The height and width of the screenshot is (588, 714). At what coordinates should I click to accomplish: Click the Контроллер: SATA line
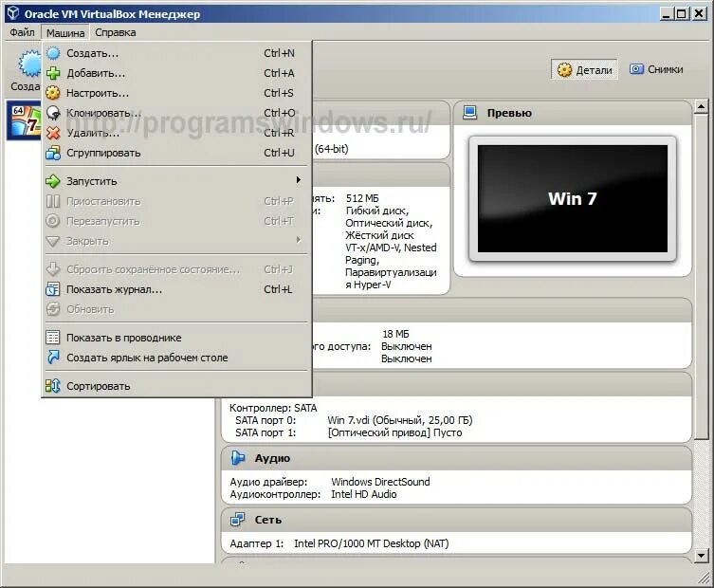[x=273, y=408]
